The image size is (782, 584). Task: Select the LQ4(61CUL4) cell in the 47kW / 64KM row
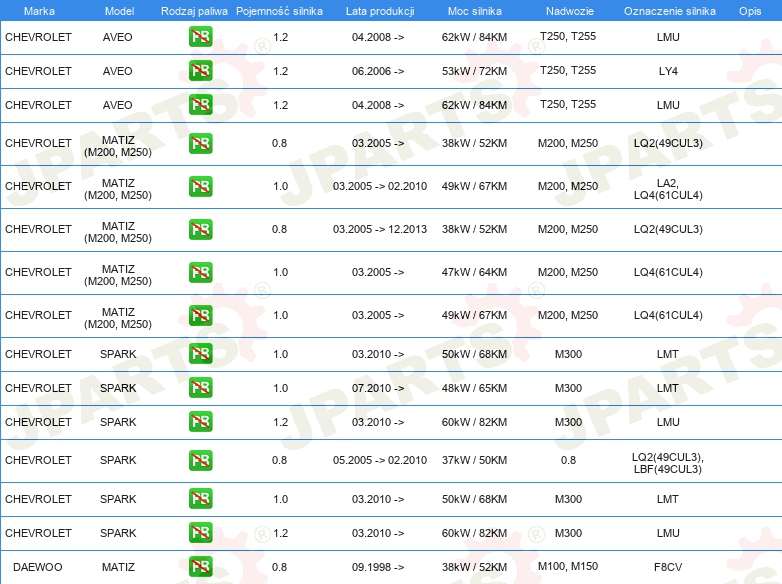[668, 272]
